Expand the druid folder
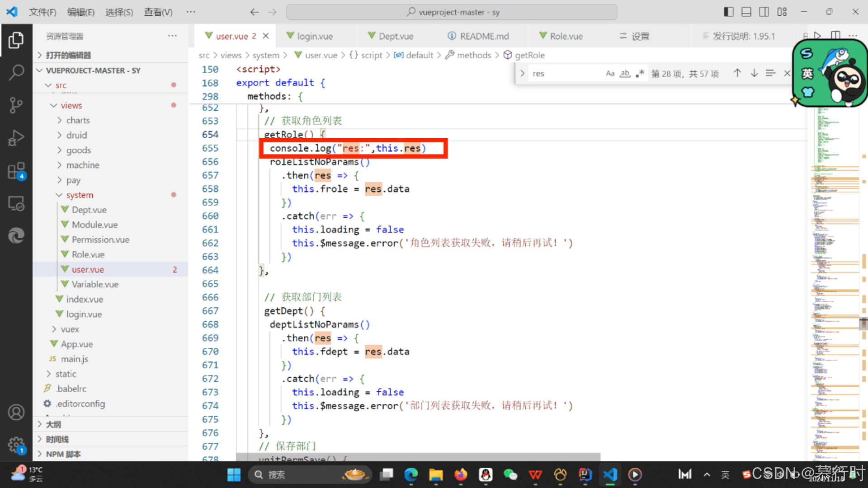The height and width of the screenshot is (488, 868). point(76,135)
